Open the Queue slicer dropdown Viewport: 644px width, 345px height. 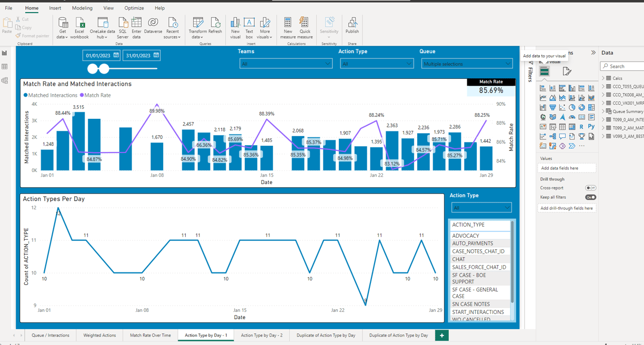pyautogui.click(x=467, y=64)
